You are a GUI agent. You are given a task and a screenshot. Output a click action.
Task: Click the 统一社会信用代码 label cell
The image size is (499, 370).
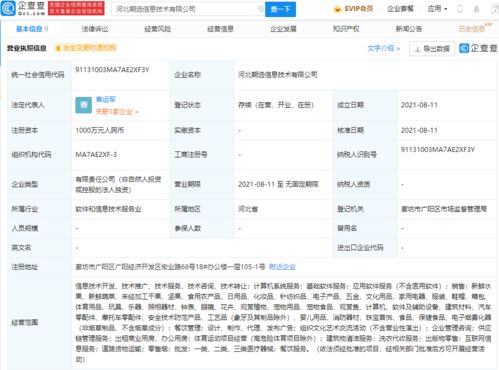click(38, 75)
